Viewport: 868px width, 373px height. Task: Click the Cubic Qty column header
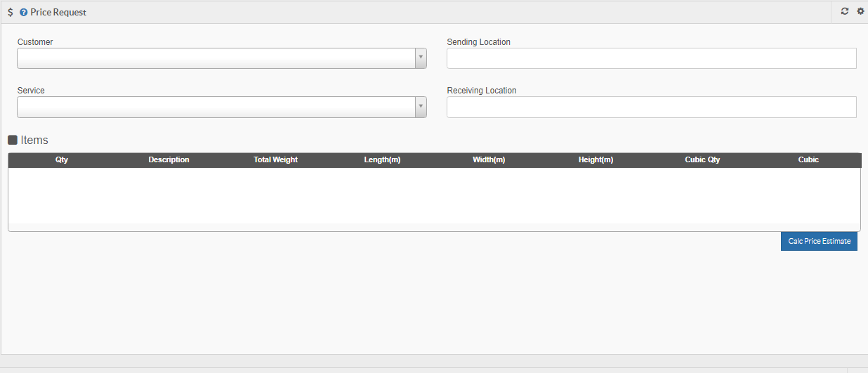point(702,160)
